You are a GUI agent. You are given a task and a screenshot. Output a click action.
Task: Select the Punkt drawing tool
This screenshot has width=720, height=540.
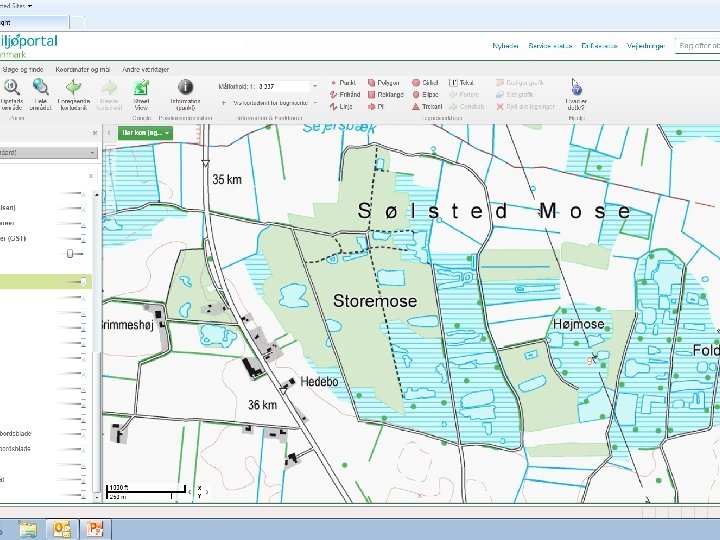pyautogui.click(x=343, y=83)
